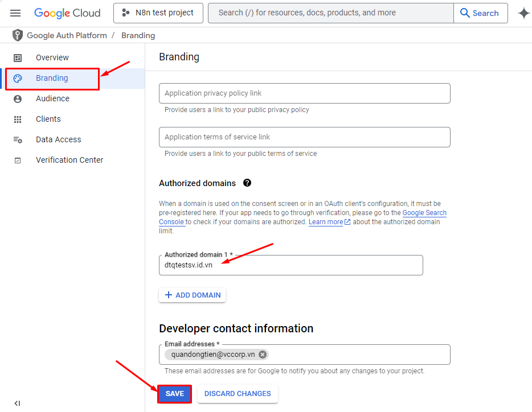
Task: Click the Branding breadcrumb text
Action: pyautogui.click(x=138, y=35)
